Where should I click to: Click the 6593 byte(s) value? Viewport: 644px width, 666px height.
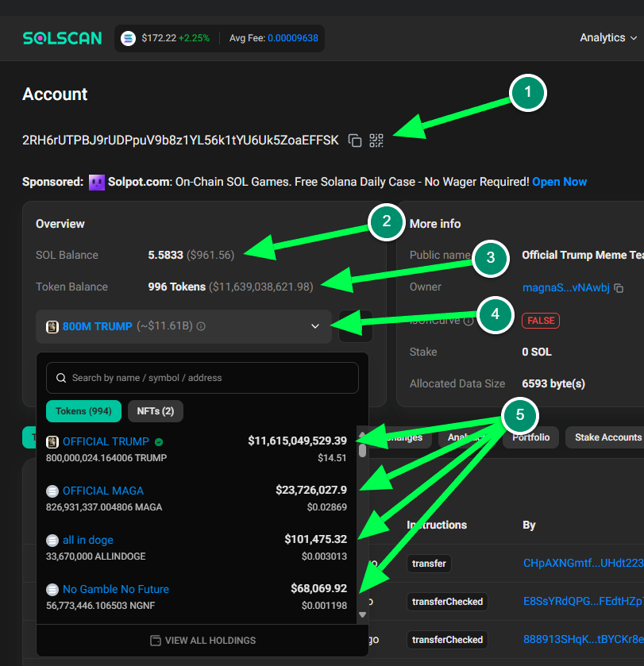553,383
